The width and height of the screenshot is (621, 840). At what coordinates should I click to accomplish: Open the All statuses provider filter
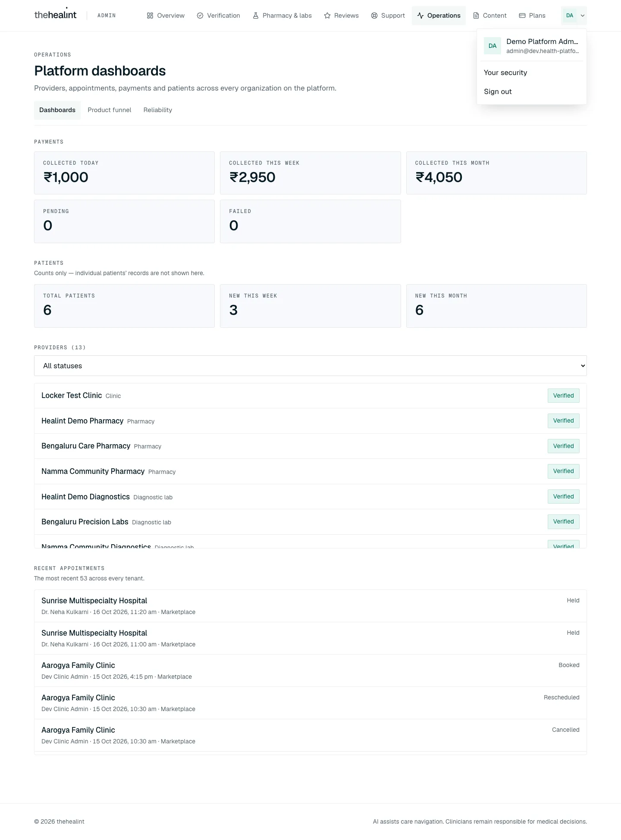(310, 366)
